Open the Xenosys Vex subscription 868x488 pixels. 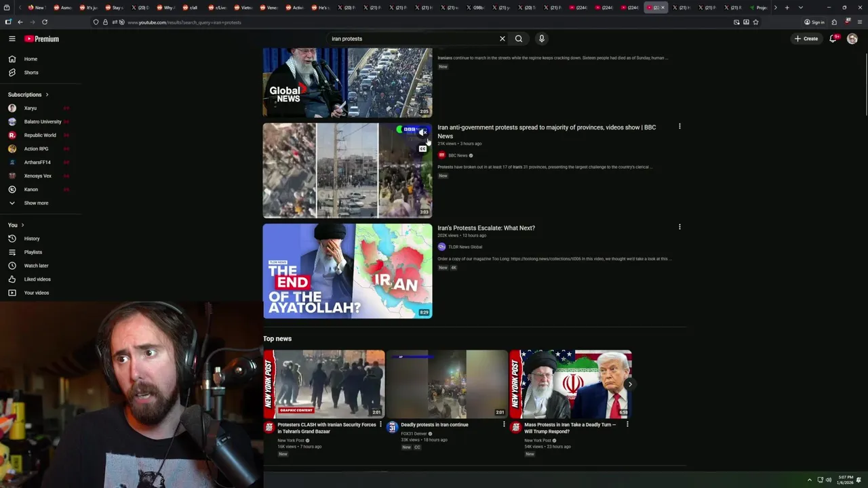41,176
